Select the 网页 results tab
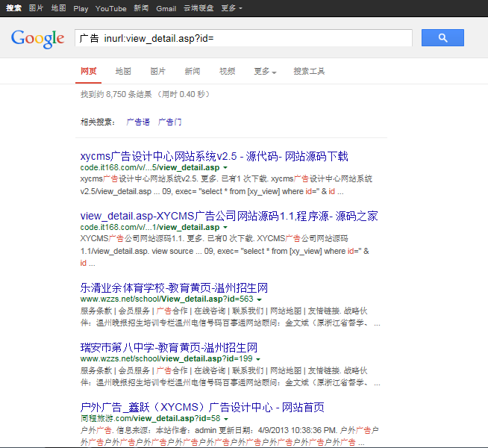Screen dimensions: 488x448 click(x=88, y=71)
